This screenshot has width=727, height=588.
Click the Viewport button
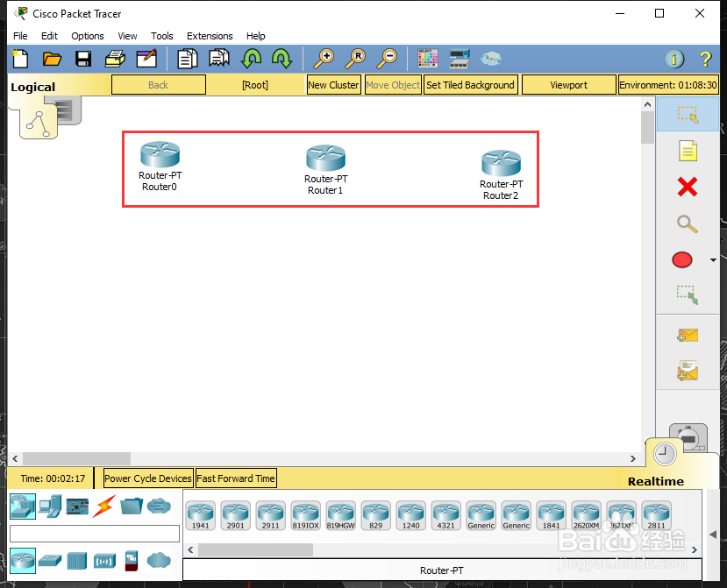(568, 85)
